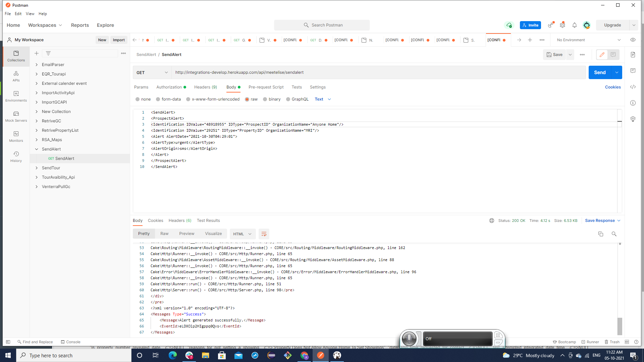
Task: Open the response Test Results tab
Action: tap(208, 221)
